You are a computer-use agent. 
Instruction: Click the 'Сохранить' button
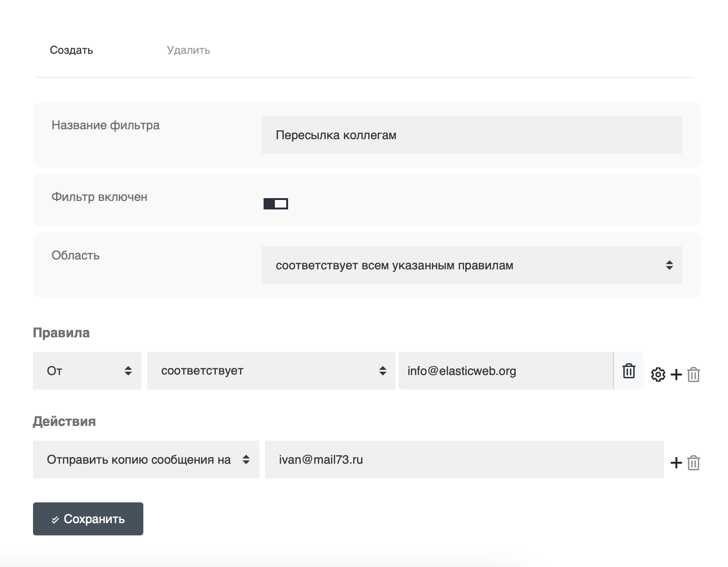[88, 519]
